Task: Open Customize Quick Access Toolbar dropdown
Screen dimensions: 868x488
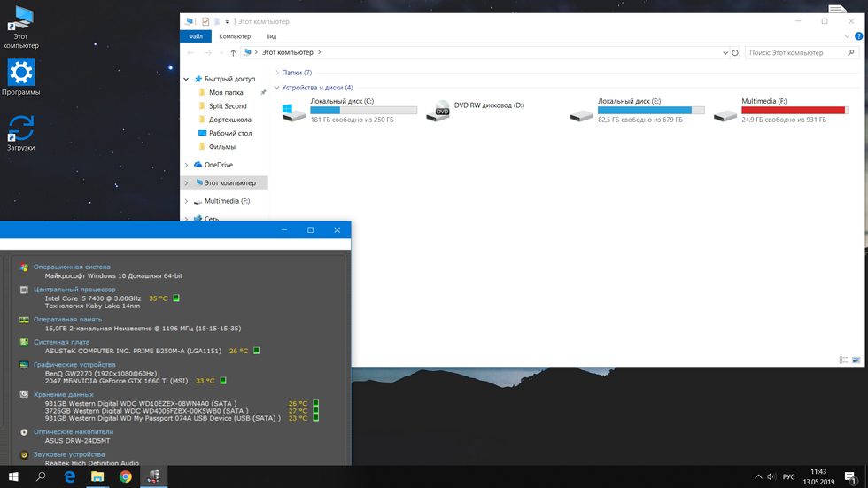Action: [x=227, y=22]
